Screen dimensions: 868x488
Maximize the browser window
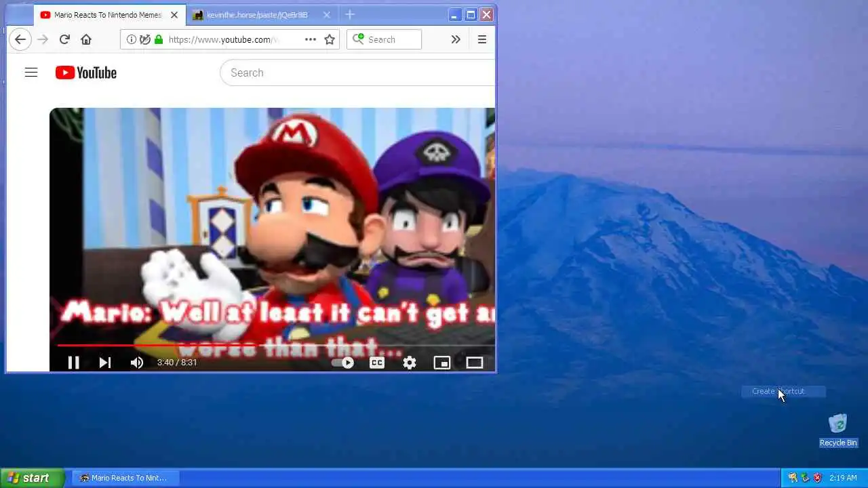pyautogui.click(x=470, y=14)
